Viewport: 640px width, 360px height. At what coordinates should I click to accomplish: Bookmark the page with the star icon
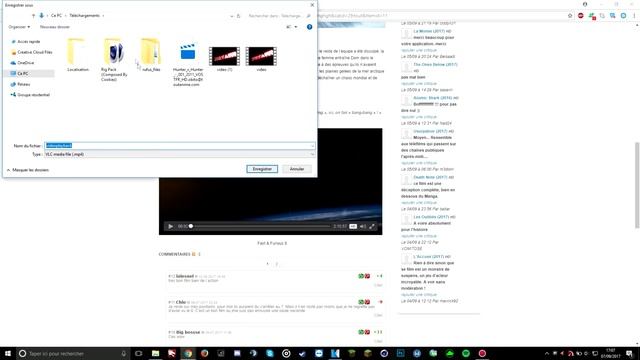(570, 16)
